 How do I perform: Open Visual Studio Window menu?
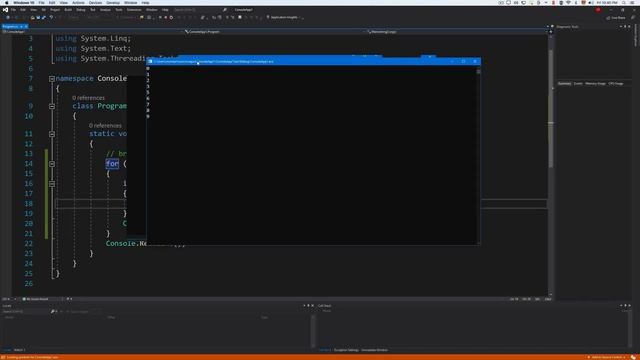pyautogui.click(x=151, y=9)
